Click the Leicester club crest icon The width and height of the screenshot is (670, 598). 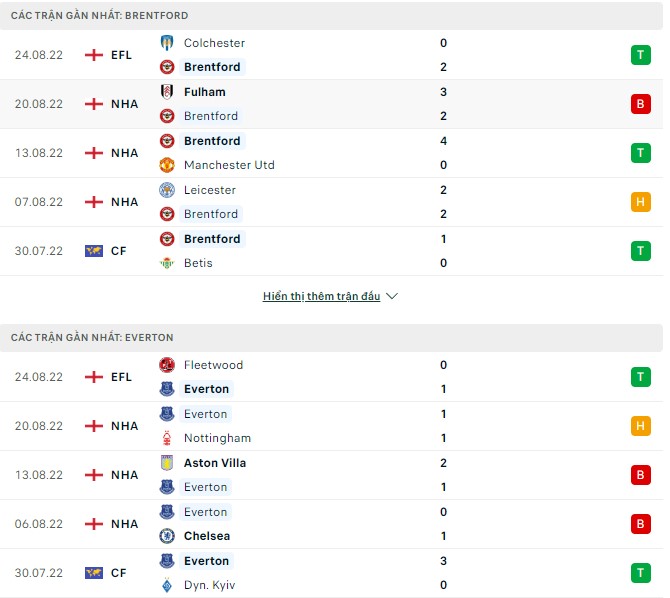point(167,190)
